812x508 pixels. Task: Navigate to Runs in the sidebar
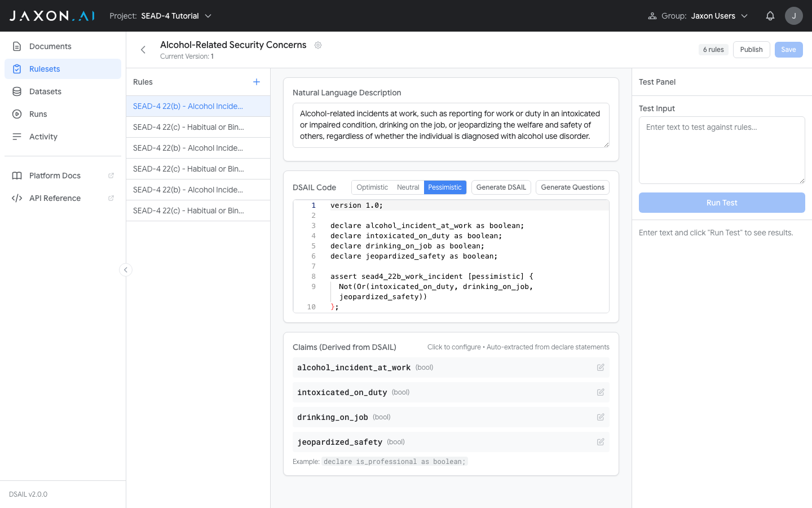(38, 114)
